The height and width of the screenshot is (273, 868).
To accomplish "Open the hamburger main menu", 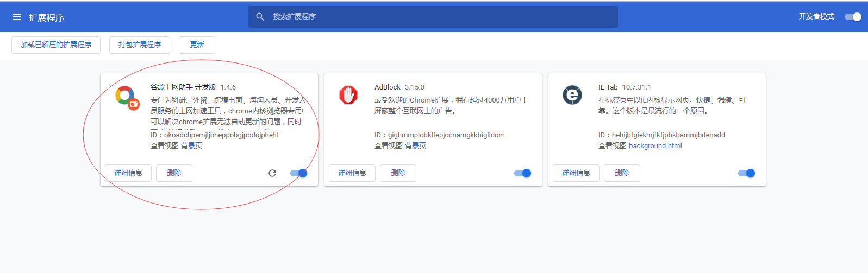I will [x=17, y=17].
